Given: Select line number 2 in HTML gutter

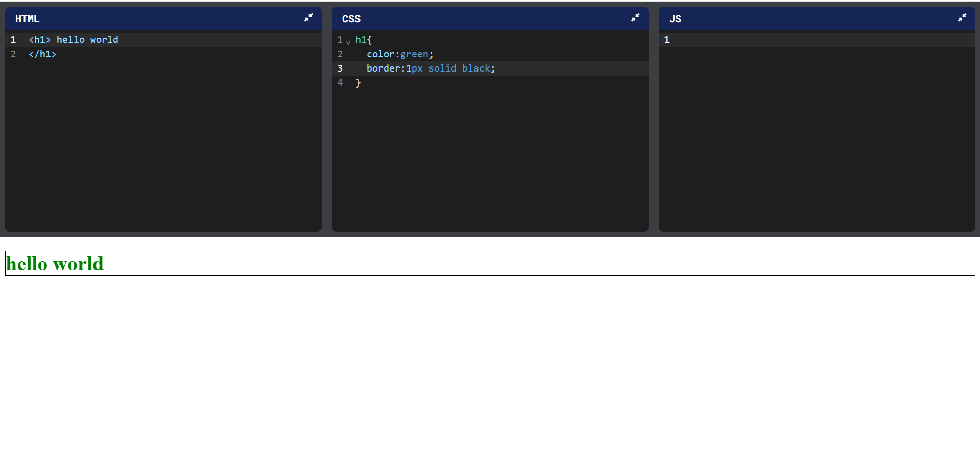Looking at the screenshot, I should (x=13, y=54).
